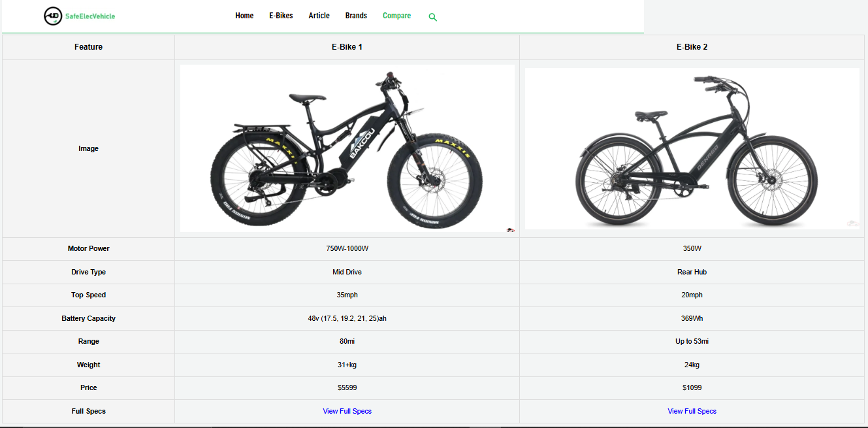
Task: Click the Range row label
Action: (x=88, y=341)
